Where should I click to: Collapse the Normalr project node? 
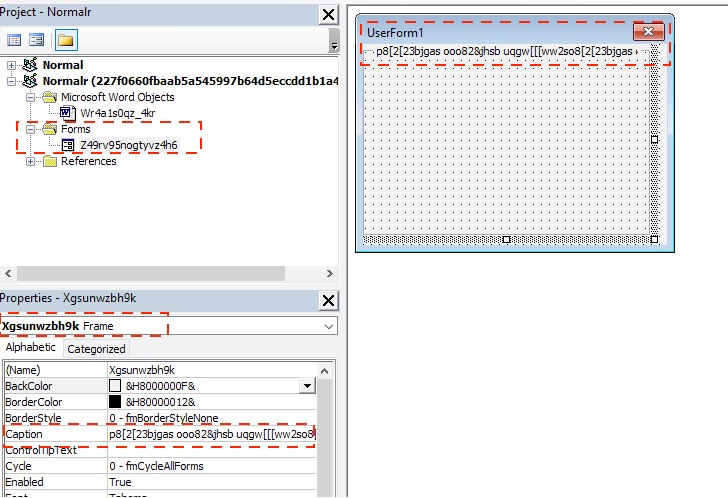(x=12, y=81)
